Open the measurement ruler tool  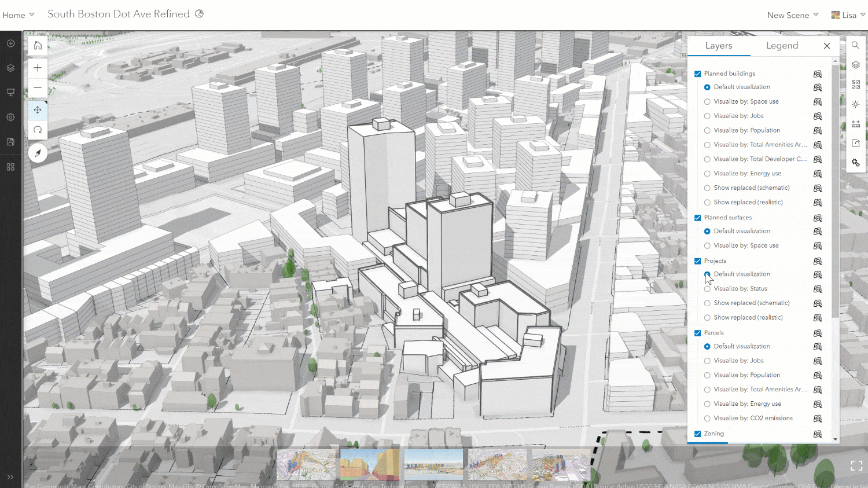(855, 124)
